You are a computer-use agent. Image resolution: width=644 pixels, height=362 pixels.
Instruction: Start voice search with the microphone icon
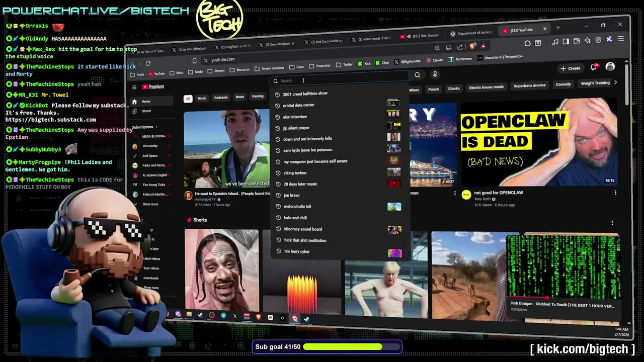(x=435, y=74)
